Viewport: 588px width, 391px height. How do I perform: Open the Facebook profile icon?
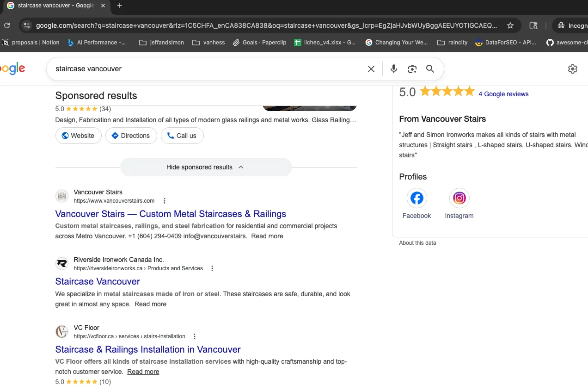click(416, 198)
